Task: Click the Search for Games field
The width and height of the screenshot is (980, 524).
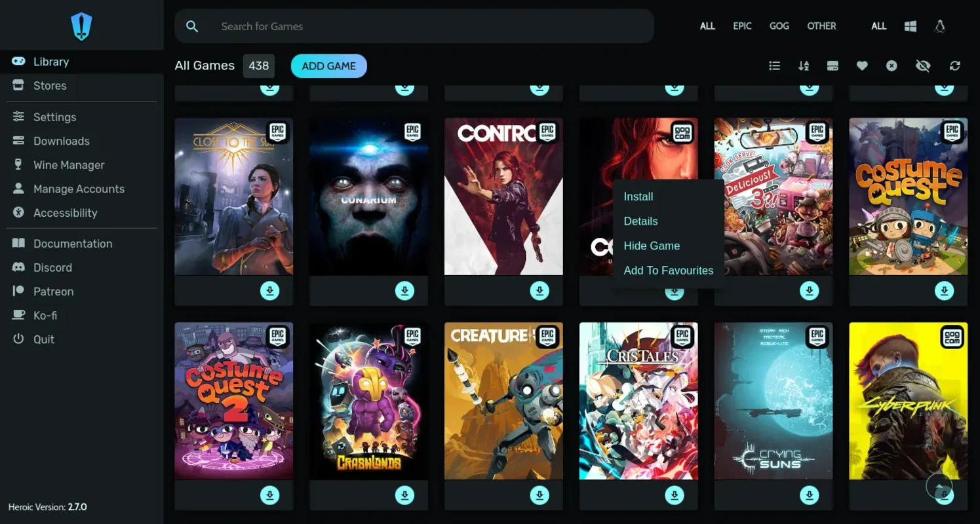Action: [414, 26]
